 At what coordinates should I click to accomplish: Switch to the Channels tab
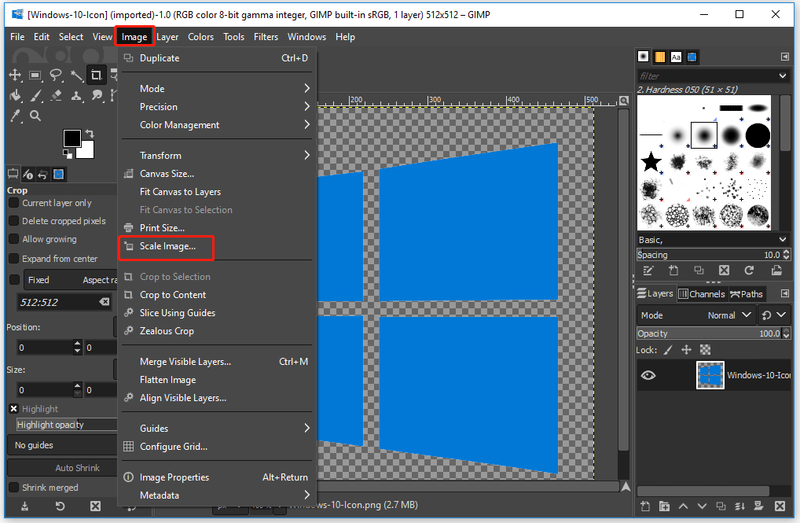(702, 294)
